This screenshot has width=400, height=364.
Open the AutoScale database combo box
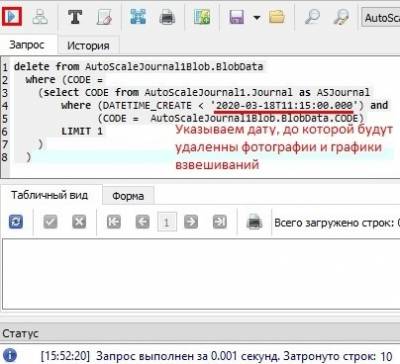click(381, 17)
